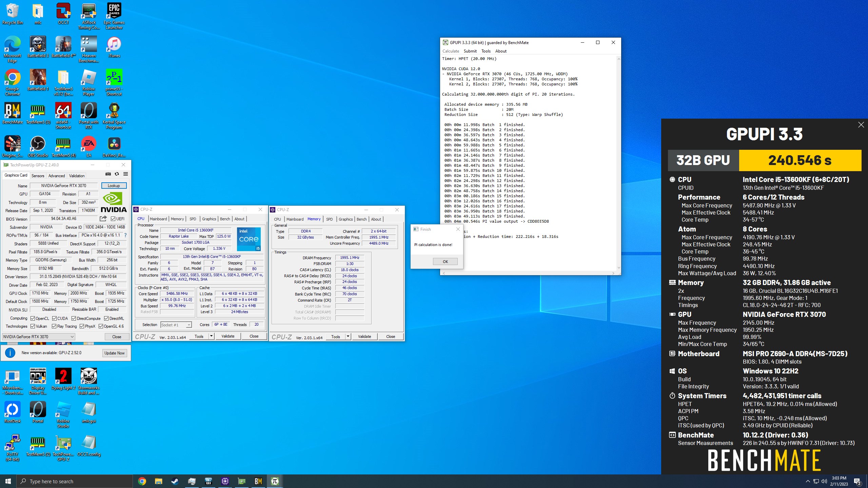
Task: Click GPUPI icon in the taskbar
Action: pyautogui.click(x=275, y=481)
